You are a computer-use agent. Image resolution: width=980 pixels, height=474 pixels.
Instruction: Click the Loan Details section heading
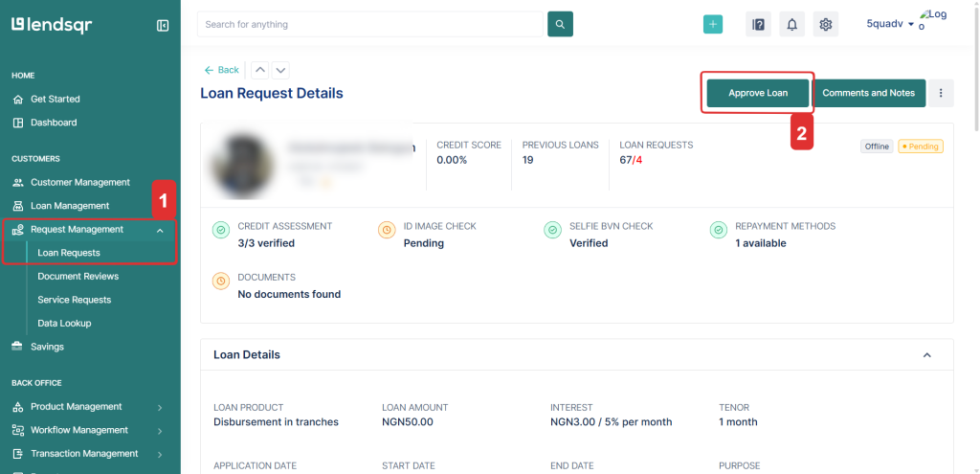[x=247, y=354]
